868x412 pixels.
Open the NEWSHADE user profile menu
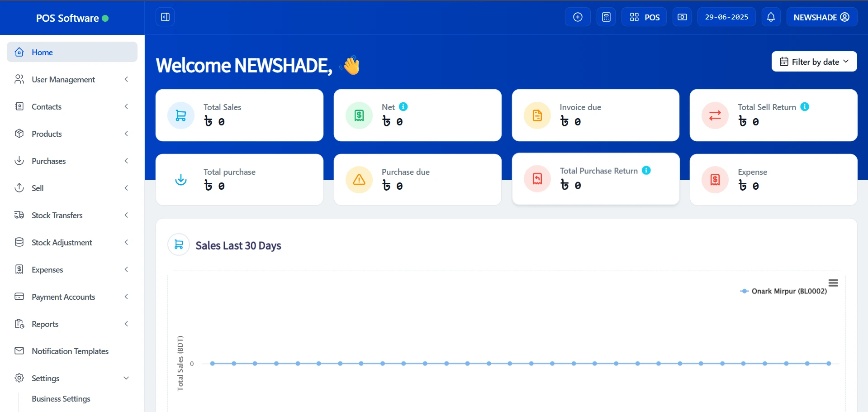pyautogui.click(x=821, y=17)
